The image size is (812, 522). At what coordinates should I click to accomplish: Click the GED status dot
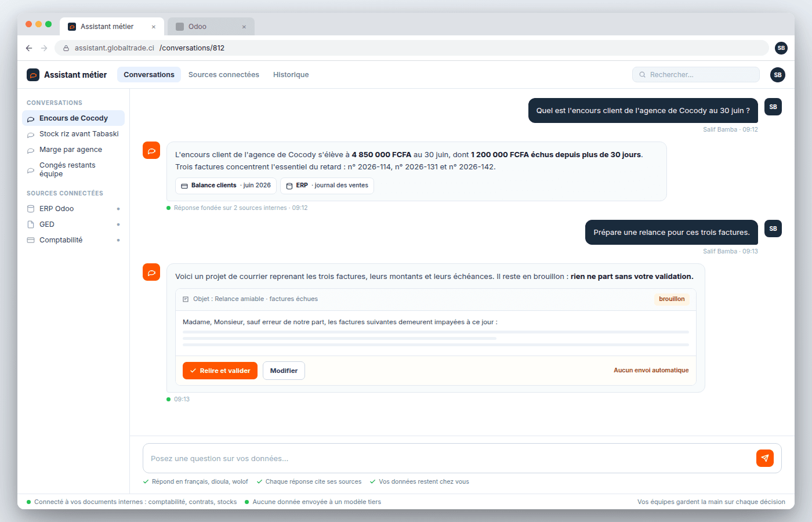118,224
